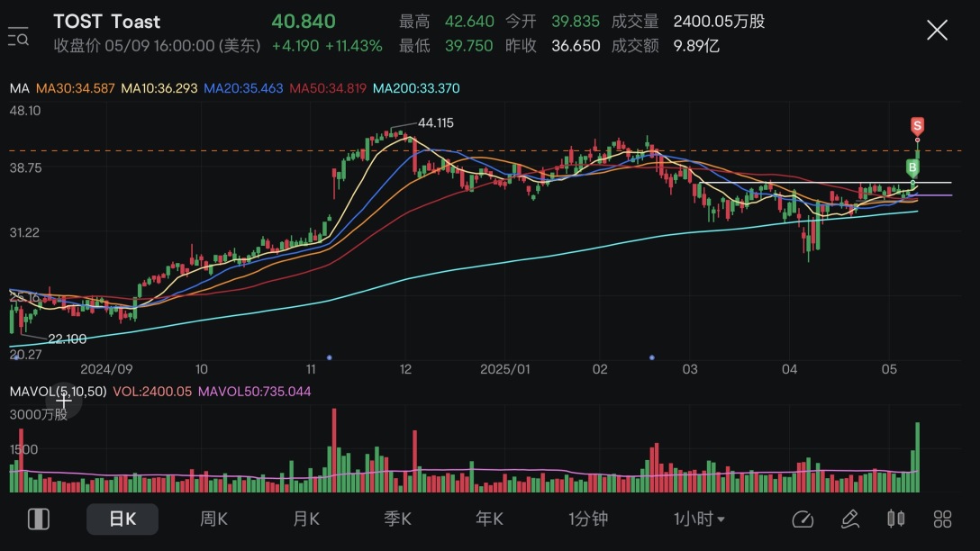The width and height of the screenshot is (980, 551).
Task: Click the 收盘价 05/09 16:00:00 timestamp
Action: pyautogui.click(x=156, y=46)
